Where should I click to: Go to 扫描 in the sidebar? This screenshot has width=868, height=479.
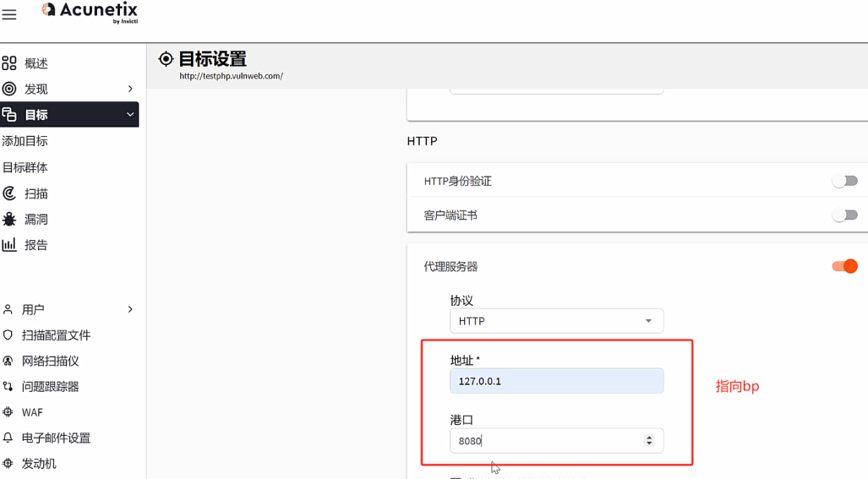pos(36,193)
